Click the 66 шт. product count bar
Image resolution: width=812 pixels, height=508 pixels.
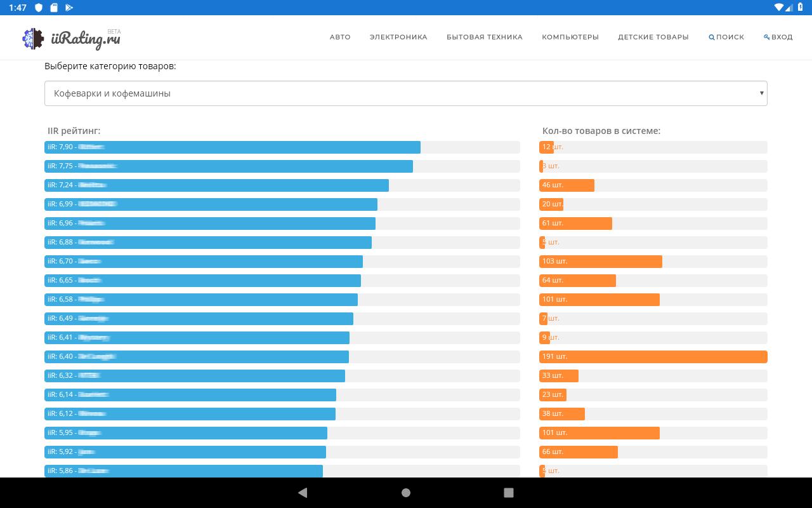579,452
